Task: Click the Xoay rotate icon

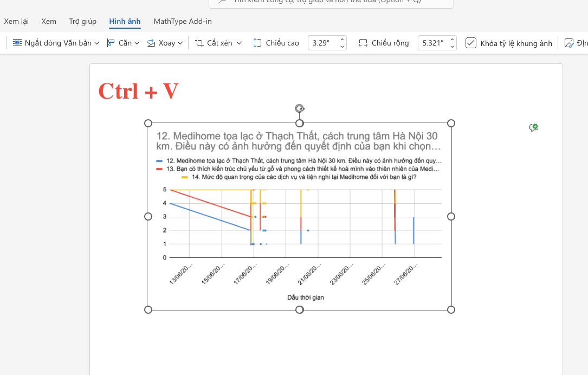Action: tap(151, 43)
